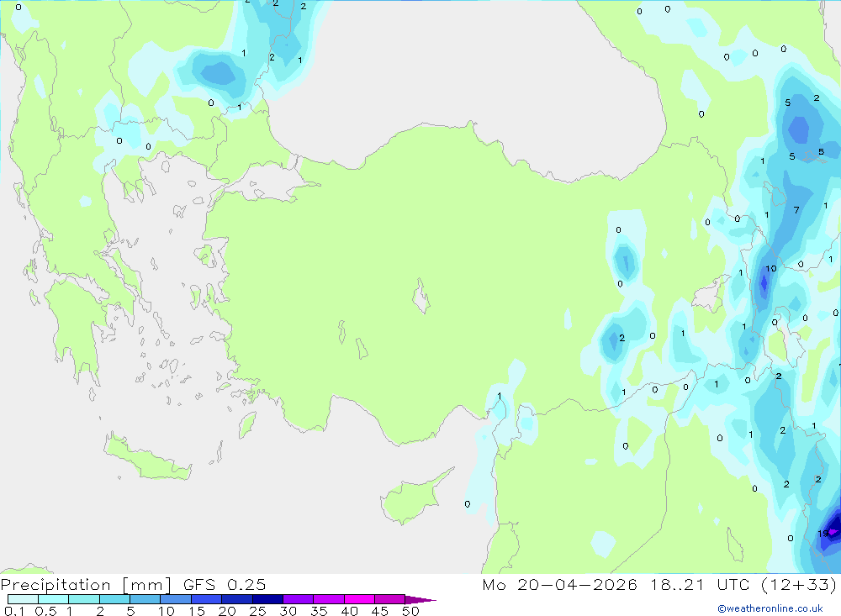Click the legend value "45"
Image resolution: width=841 pixels, height=616 pixels.
(x=380, y=611)
